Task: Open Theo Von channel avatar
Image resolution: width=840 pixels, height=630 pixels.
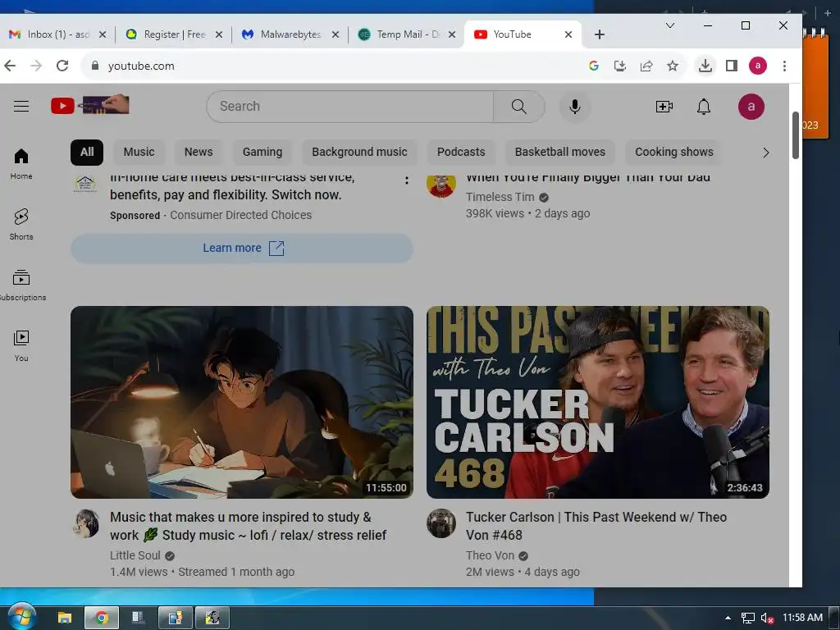Action: [441, 523]
